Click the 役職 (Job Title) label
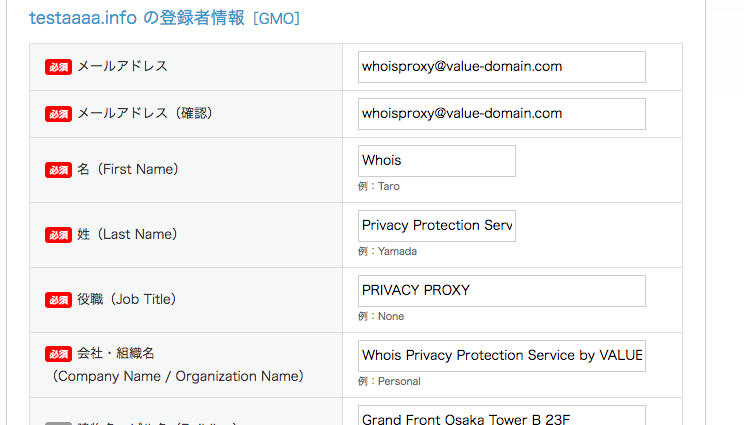744x425 pixels. click(127, 299)
